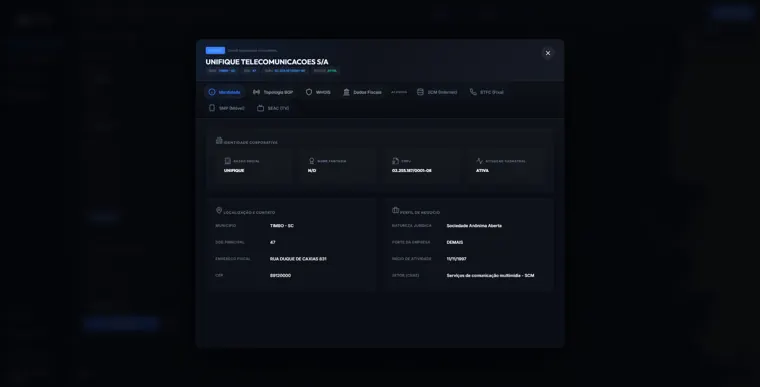The width and height of the screenshot is (760, 387).
Task: Click the company title UNIFIQUE TELECOMUNICACOES S/A
Action: [267, 62]
